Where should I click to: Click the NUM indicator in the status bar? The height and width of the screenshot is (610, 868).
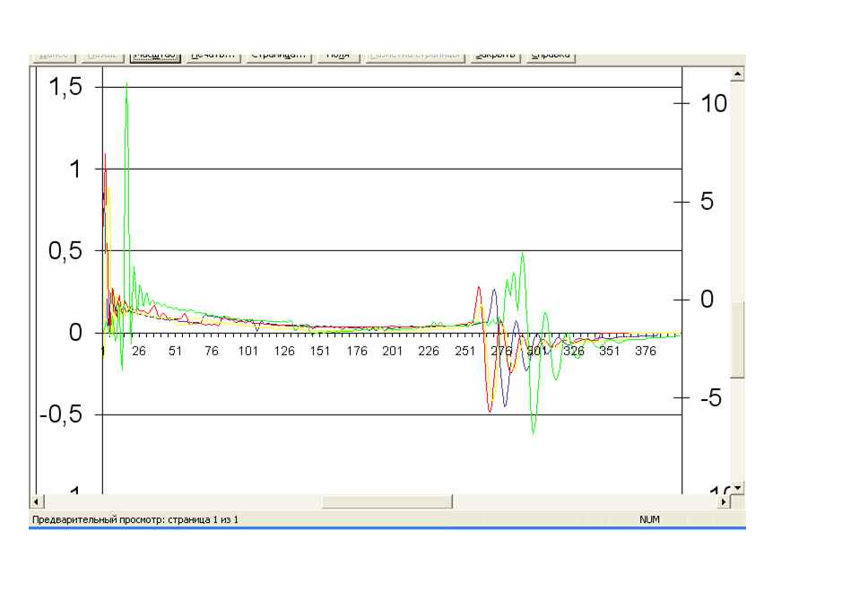click(x=649, y=519)
